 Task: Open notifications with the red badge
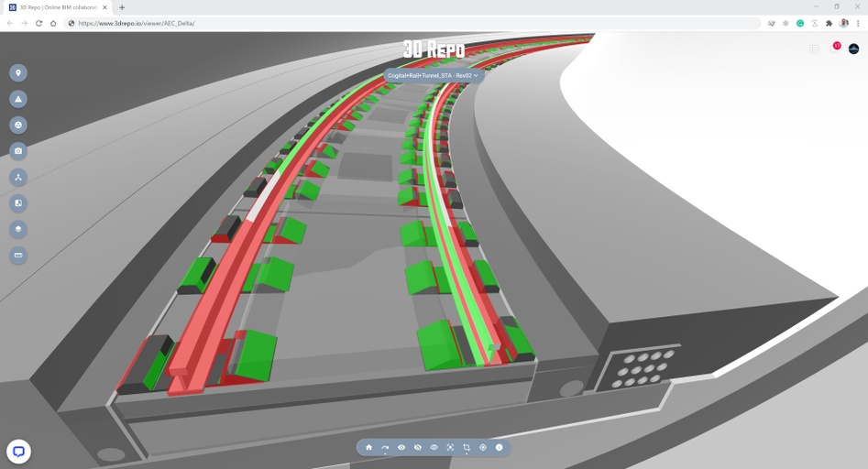pyautogui.click(x=834, y=49)
